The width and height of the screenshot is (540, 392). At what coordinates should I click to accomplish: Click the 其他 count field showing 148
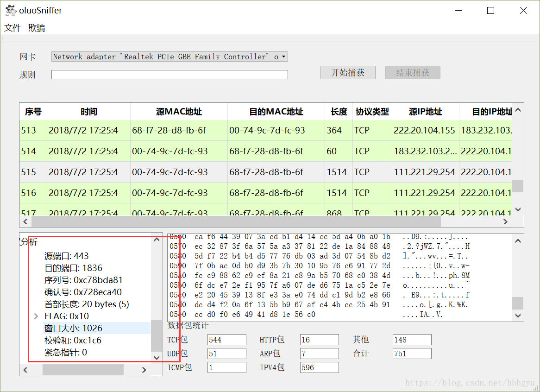point(412,340)
